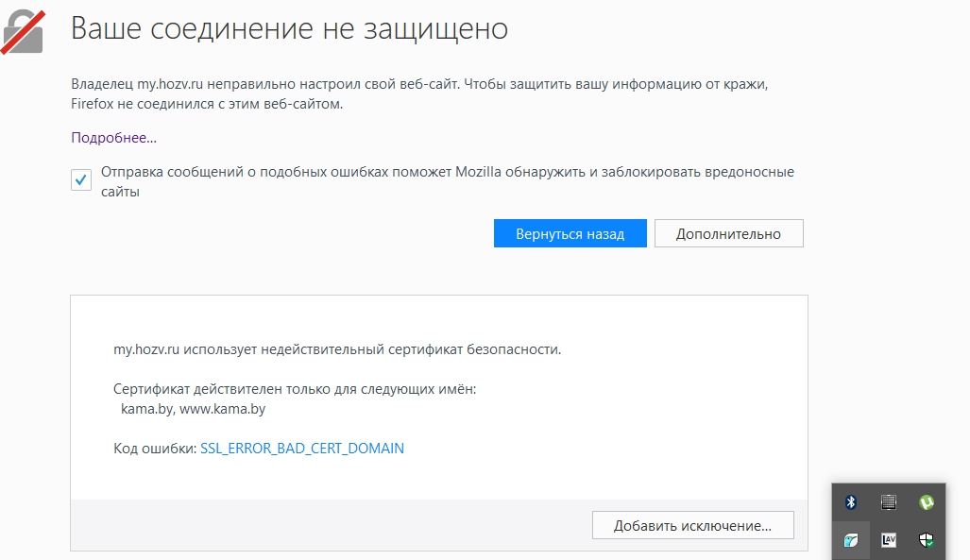Click the paragraph starting with 'Владелец my.hozv.ru'
Image resolution: width=970 pixels, height=560 pixels.
coord(419,94)
